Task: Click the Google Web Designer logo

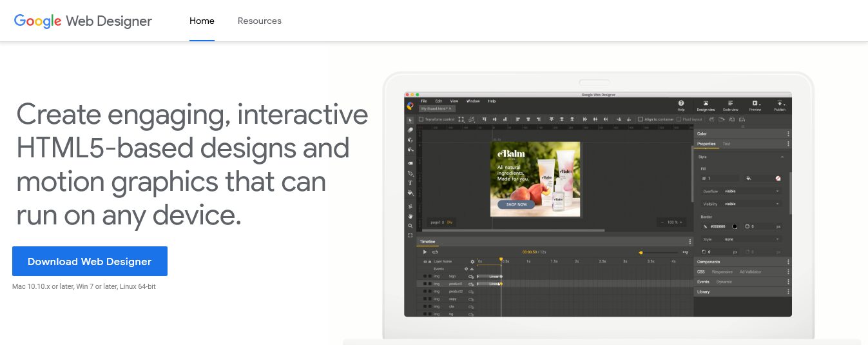Action: coord(83,21)
